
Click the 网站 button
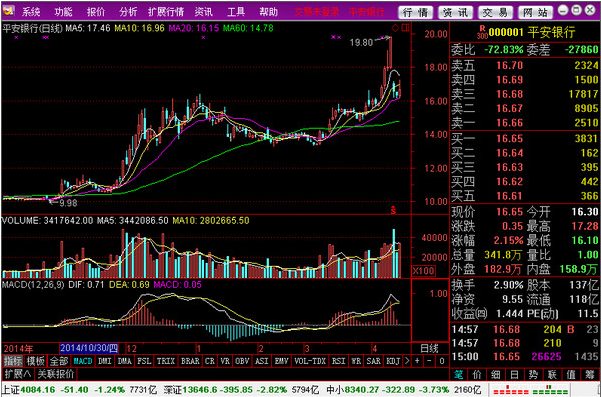(536, 12)
